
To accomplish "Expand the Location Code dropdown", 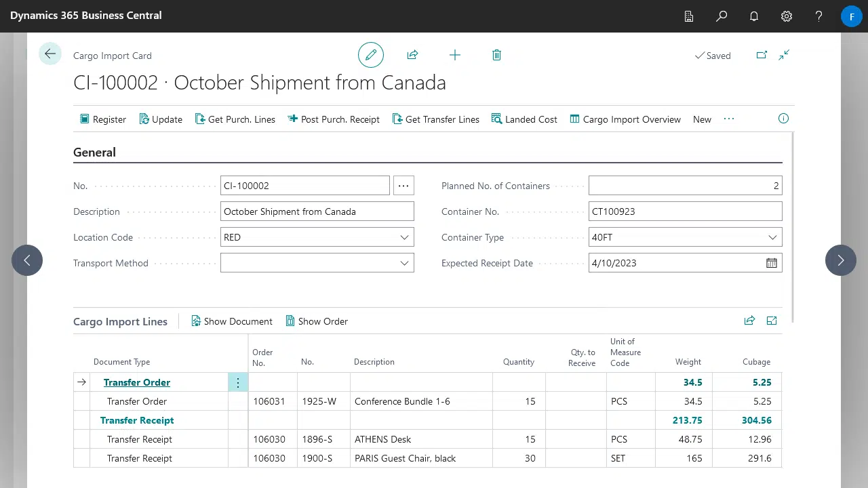I will pyautogui.click(x=404, y=237).
